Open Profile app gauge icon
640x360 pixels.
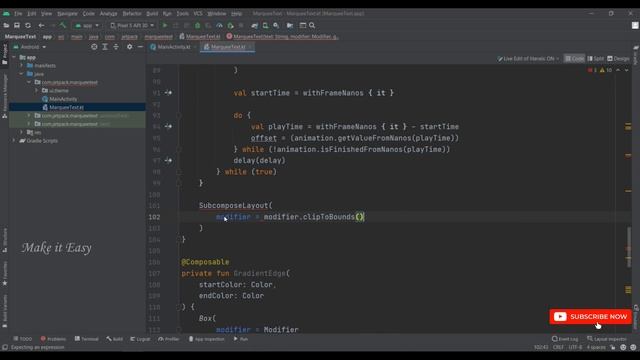click(219, 25)
